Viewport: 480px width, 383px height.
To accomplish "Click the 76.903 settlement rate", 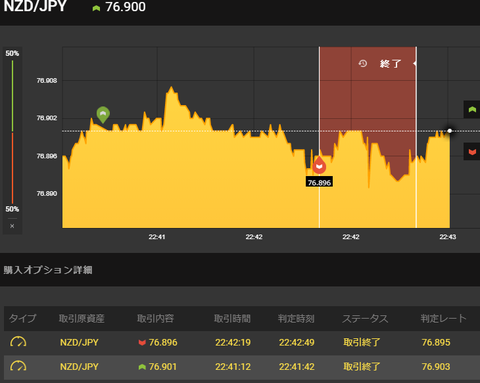I will click(436, 367).
